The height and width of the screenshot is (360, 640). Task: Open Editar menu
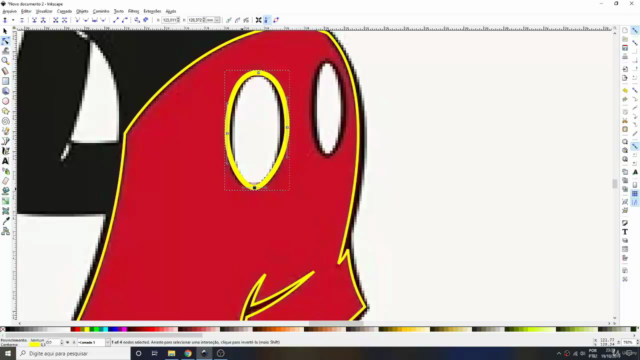pos(26,11)
